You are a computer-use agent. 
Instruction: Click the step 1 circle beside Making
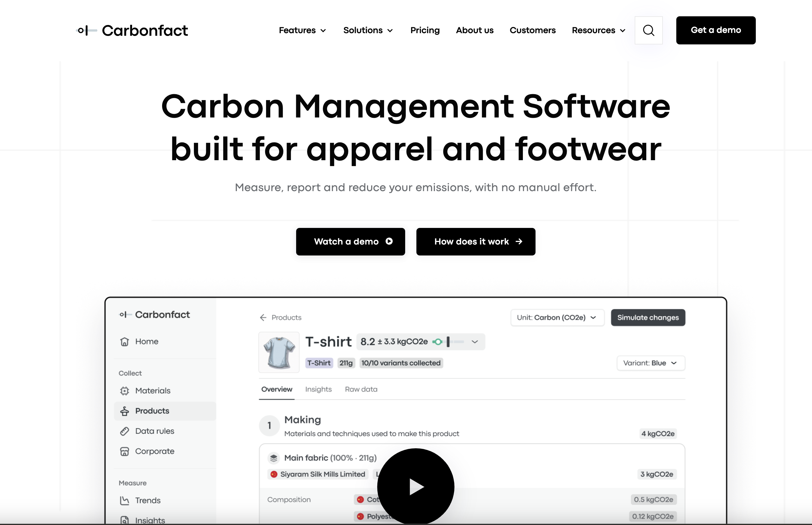click(x=269, y=426)
